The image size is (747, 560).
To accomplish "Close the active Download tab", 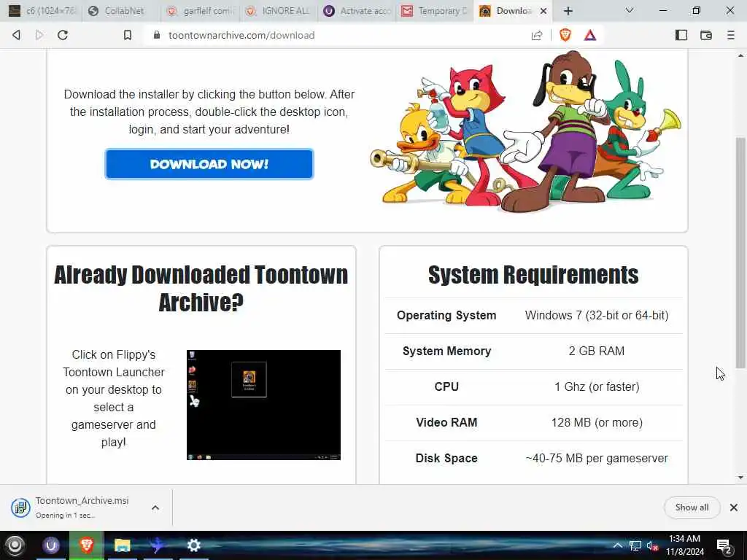I will point(543,10).
